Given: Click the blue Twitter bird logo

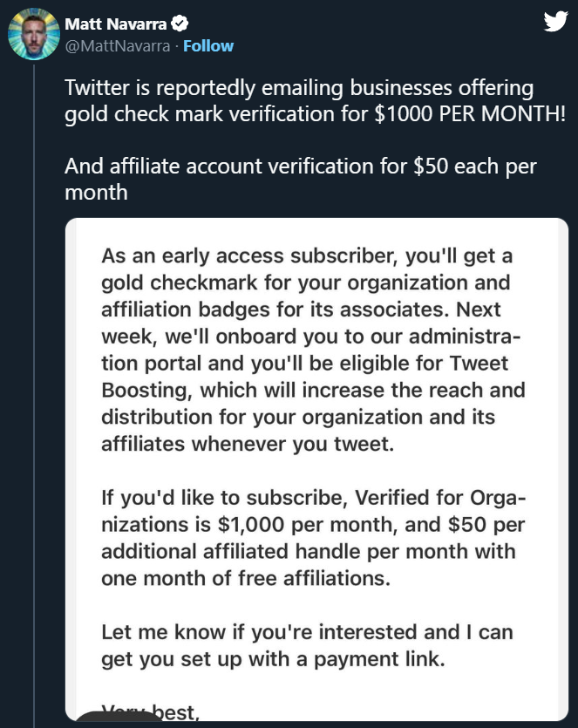Looking at the screenshot, I should [555, 22].
